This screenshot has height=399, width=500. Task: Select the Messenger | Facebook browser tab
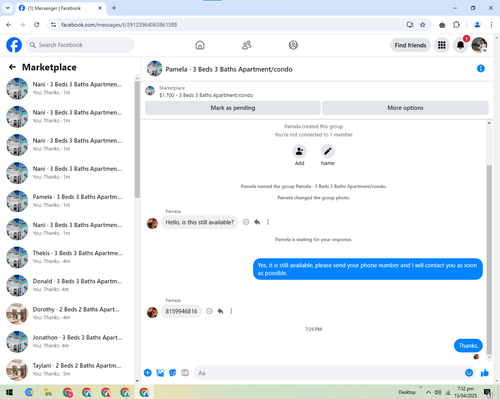click(61, 8)
